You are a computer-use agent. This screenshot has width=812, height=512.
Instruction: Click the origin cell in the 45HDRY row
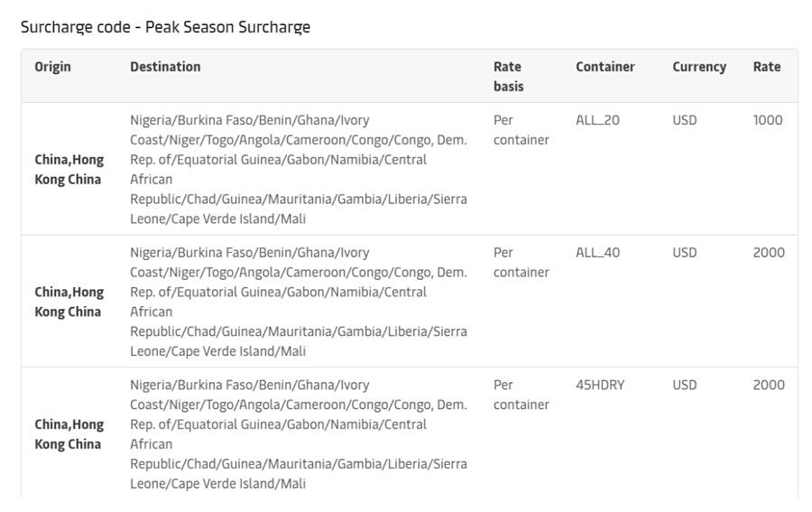69,434
